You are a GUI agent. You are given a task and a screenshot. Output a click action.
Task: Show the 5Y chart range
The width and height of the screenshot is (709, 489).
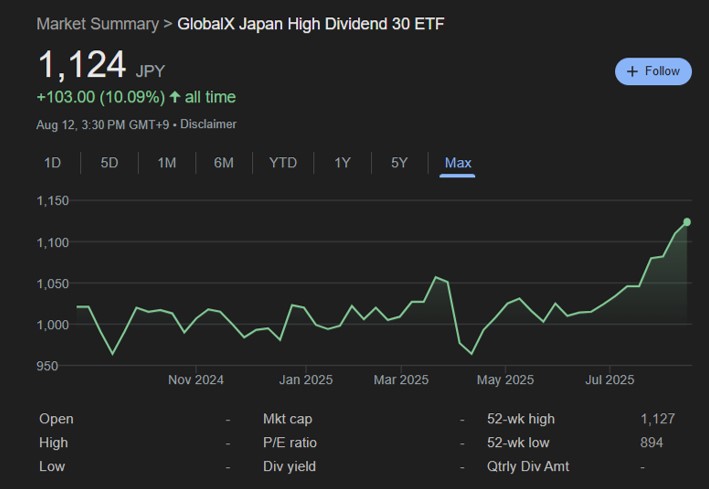399,163
